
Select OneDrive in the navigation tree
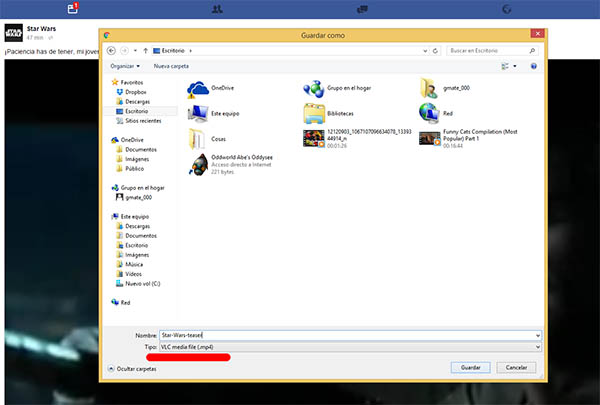[132, 140]
